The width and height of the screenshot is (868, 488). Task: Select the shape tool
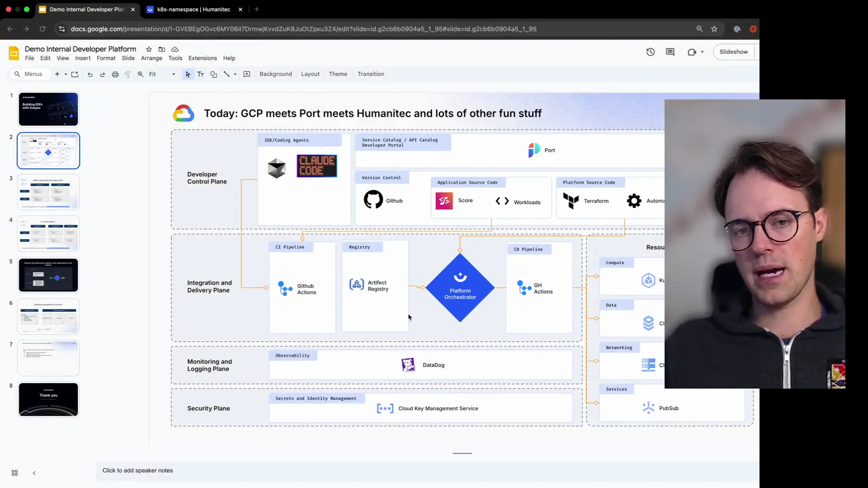point(213,75)
